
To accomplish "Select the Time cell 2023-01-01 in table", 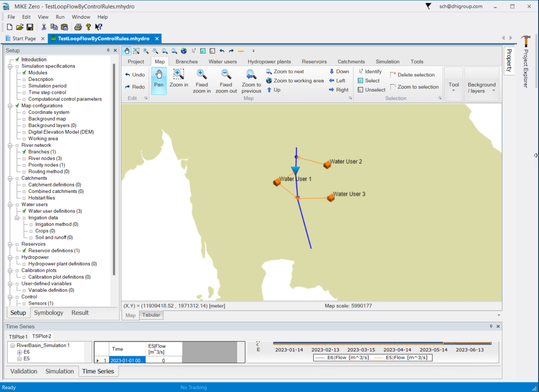I will pos(128,360).
